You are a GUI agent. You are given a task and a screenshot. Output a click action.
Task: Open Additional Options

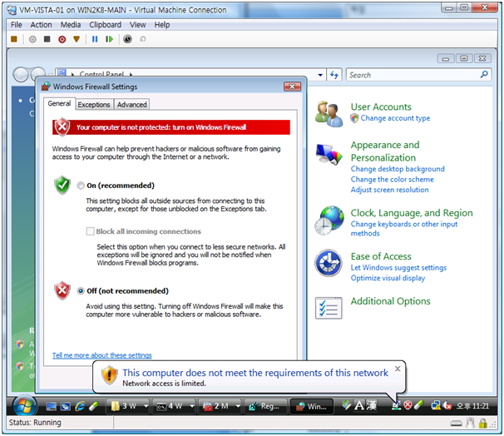(390, 301)
